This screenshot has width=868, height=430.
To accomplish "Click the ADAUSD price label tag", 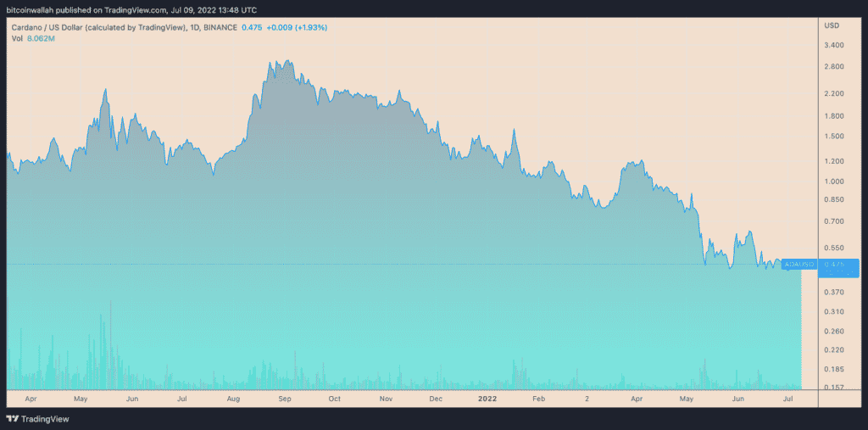I will [798, 265].
